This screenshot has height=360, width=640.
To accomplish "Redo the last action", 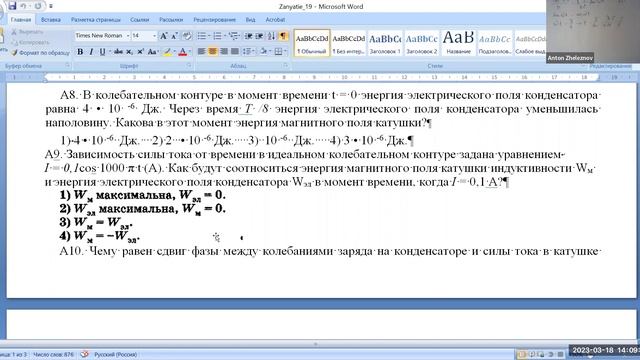I will click(38, 6).
